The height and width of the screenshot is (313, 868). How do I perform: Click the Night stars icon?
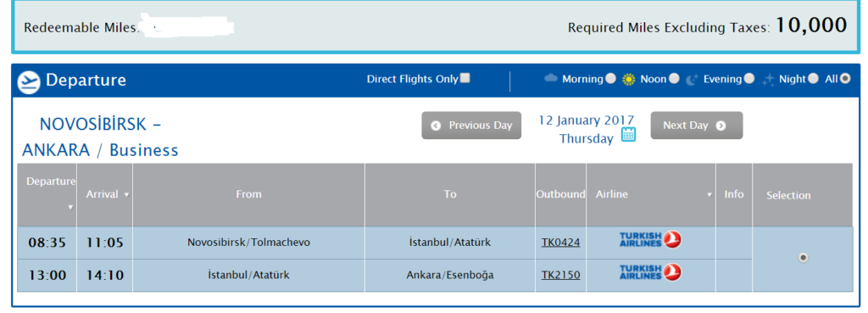768,80
